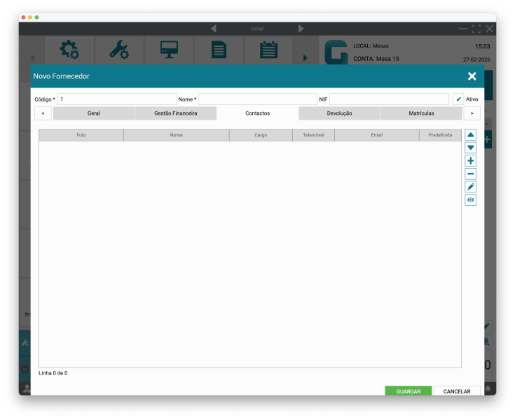
Task: Click the wrench and gear toolbar icon
Action: coord(118,50)
